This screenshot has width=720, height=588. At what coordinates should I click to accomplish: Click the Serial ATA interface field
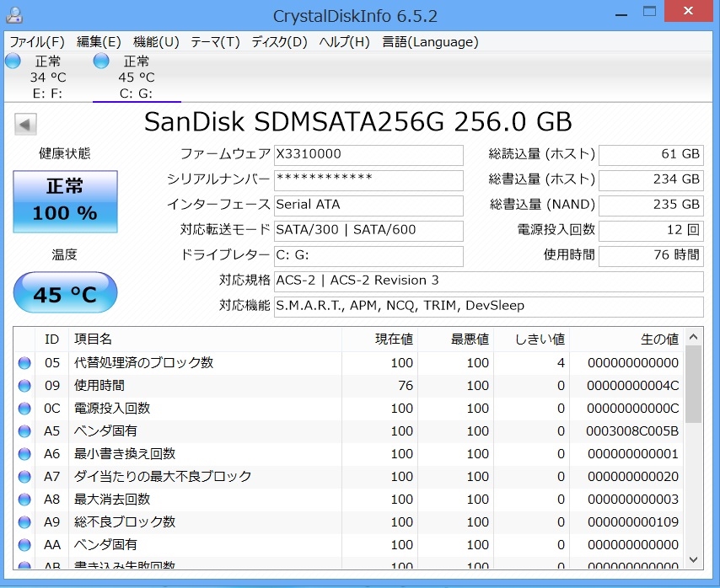(368, 206)
